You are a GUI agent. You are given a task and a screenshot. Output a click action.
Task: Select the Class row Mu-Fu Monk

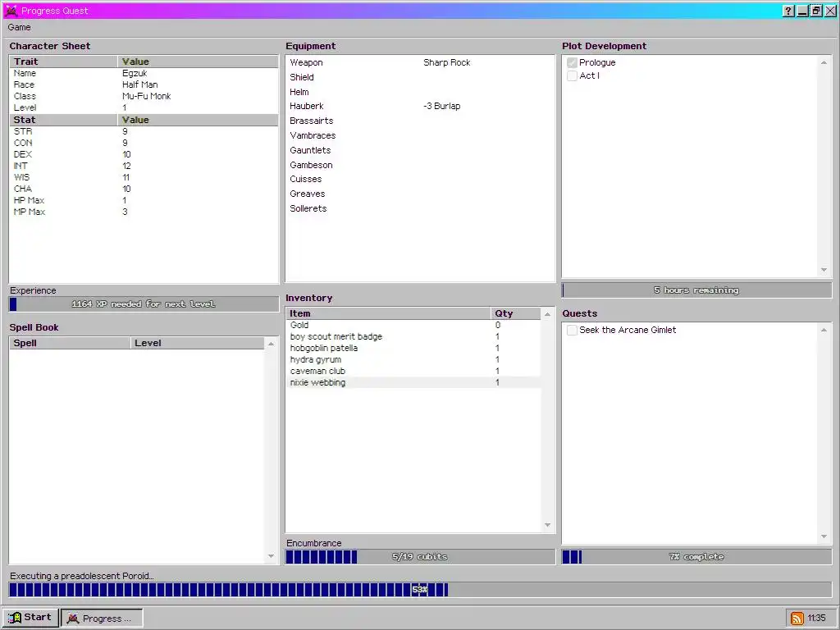[x=144, y=97]
